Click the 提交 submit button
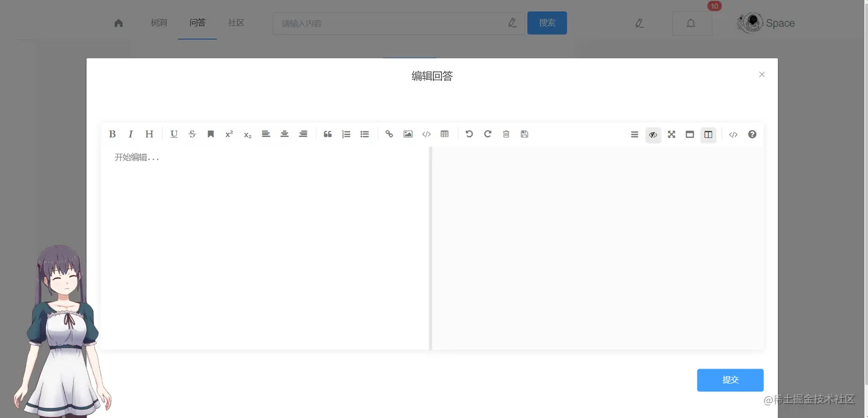 tap(730, 380)
